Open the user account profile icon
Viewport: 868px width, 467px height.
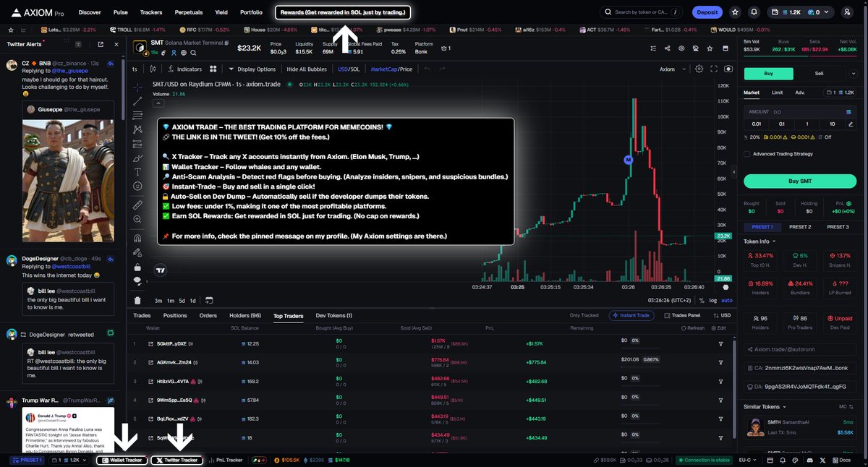coord(847,12)
